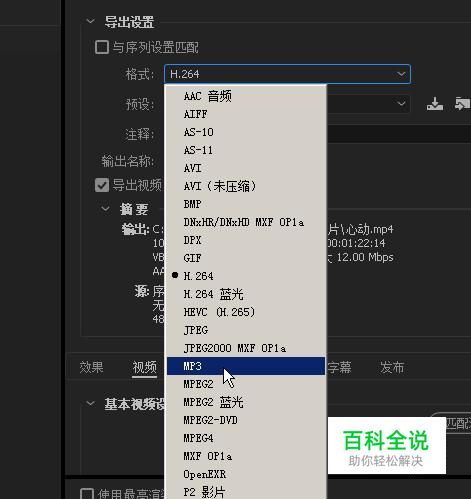Select GIF export format
The image size is (471, 499).
click(x=246, y=258)
